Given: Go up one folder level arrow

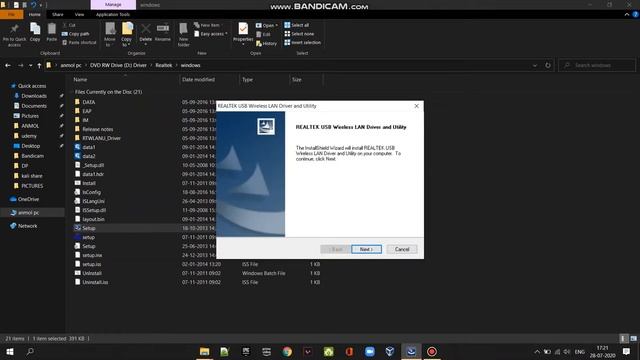Looking at the screenshot, I should [x=39, y=65].
